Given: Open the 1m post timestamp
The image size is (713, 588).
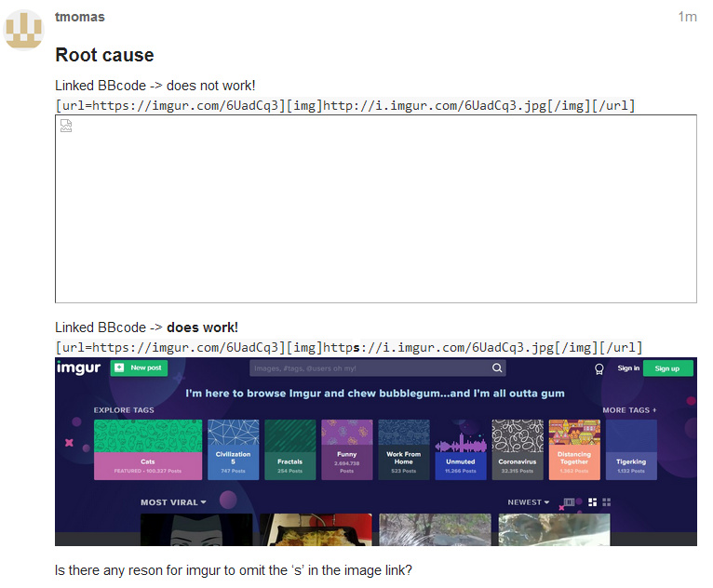Looking at the screenshot, I should tap(687, 17).
